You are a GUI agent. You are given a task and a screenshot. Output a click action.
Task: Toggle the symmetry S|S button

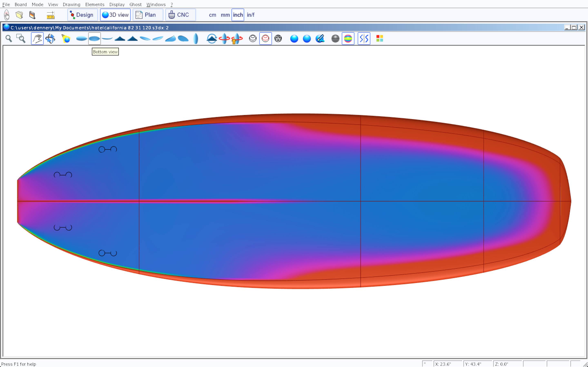364,39
